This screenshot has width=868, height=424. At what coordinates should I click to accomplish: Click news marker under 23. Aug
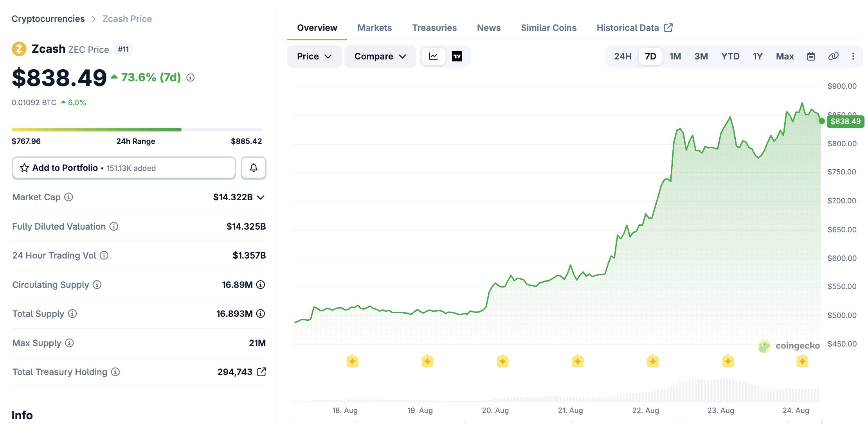click(728, 361)
